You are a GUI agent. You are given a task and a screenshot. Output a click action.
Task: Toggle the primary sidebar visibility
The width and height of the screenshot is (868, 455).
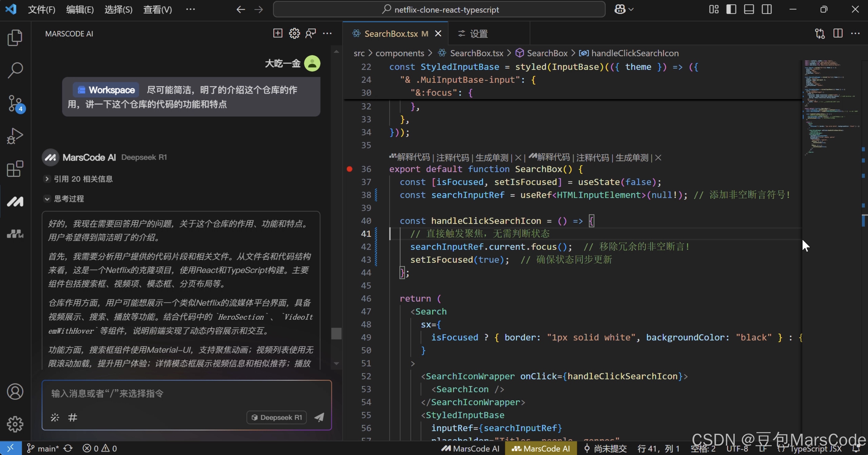click(x=731, y=9)
